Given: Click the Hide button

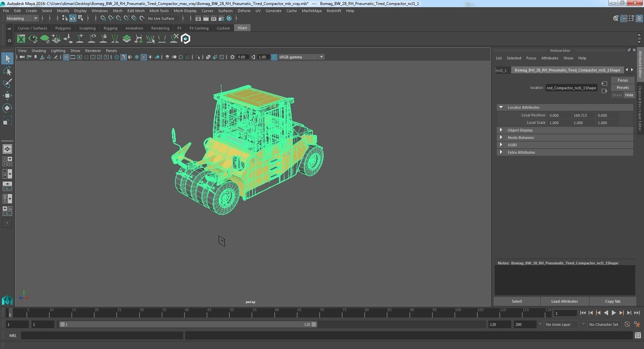Looking at the screenshot, I should 629,95.
